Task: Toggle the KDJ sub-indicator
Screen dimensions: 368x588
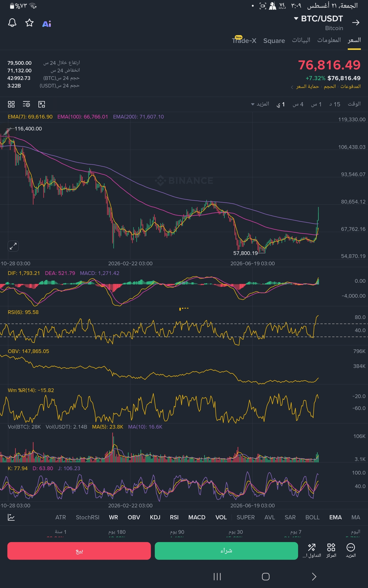Action: [x=155, y=517]
